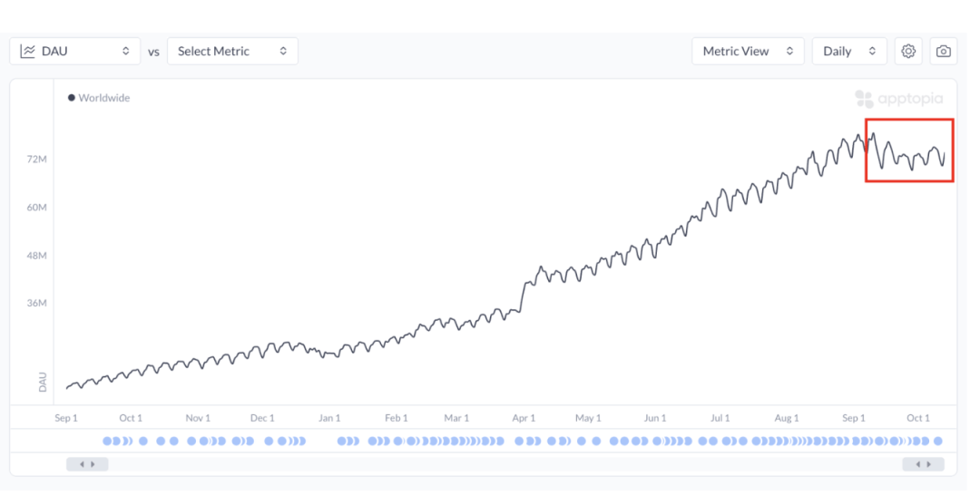This screenshot has width=980, height=495.
Task: Click the vertical DAU axis title
Action: [43, 382]
